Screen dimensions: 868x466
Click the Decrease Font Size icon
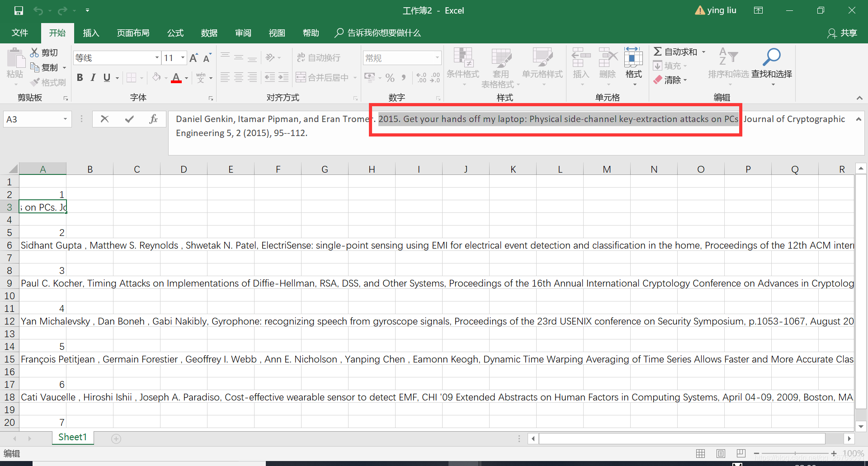coord(207,58)
